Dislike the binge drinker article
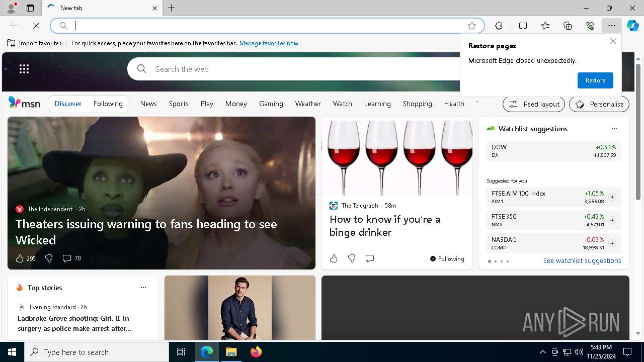 (x=352, y=258)
